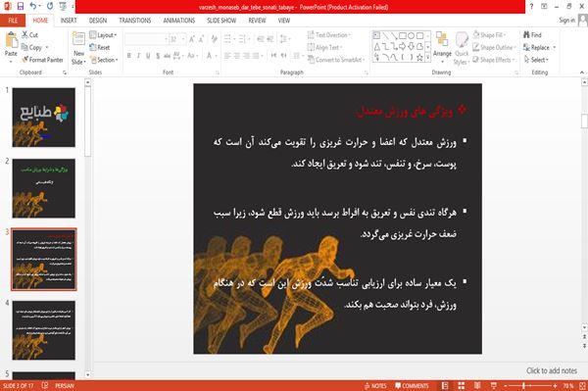Image resolution: width=588 pixels, height=391 pixels.
Task: Click to add notes area
Action: [551, 370]
